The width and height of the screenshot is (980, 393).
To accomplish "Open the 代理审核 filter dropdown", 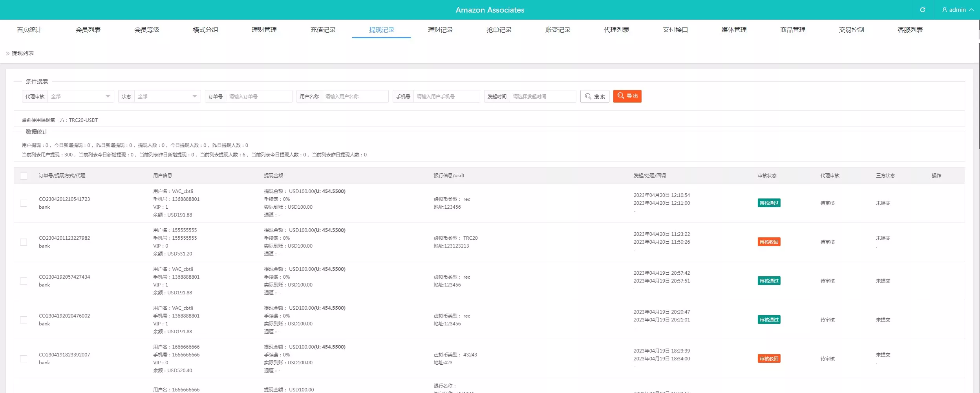I will coord(80,97).
